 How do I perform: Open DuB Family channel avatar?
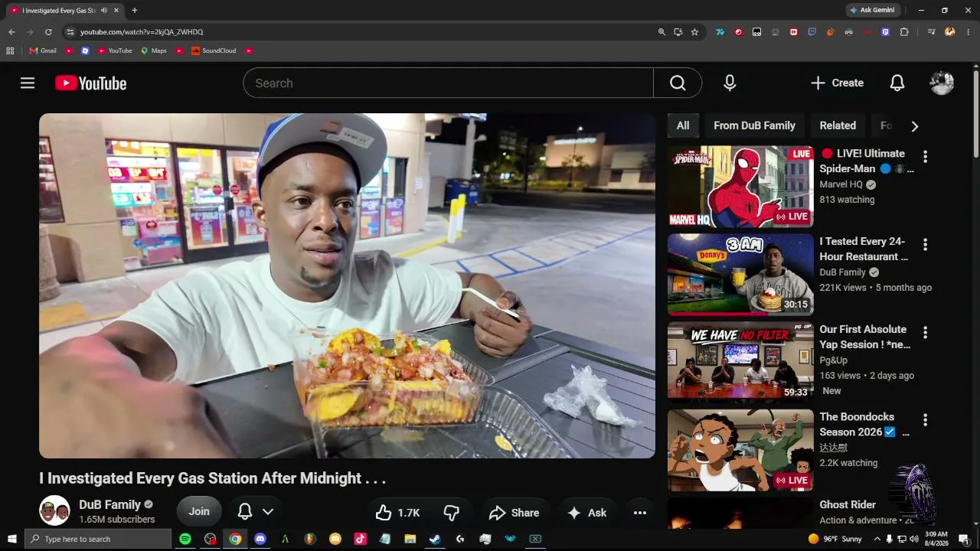[x=54, y=510]
